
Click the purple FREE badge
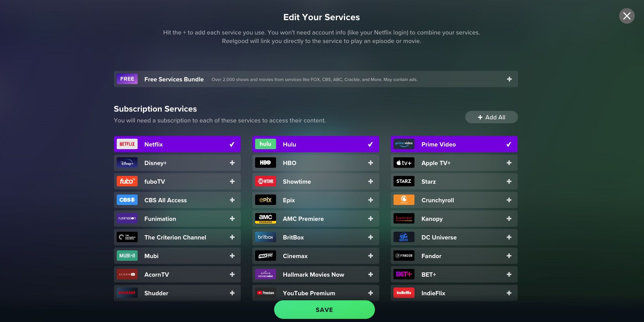tap(127, 79)
